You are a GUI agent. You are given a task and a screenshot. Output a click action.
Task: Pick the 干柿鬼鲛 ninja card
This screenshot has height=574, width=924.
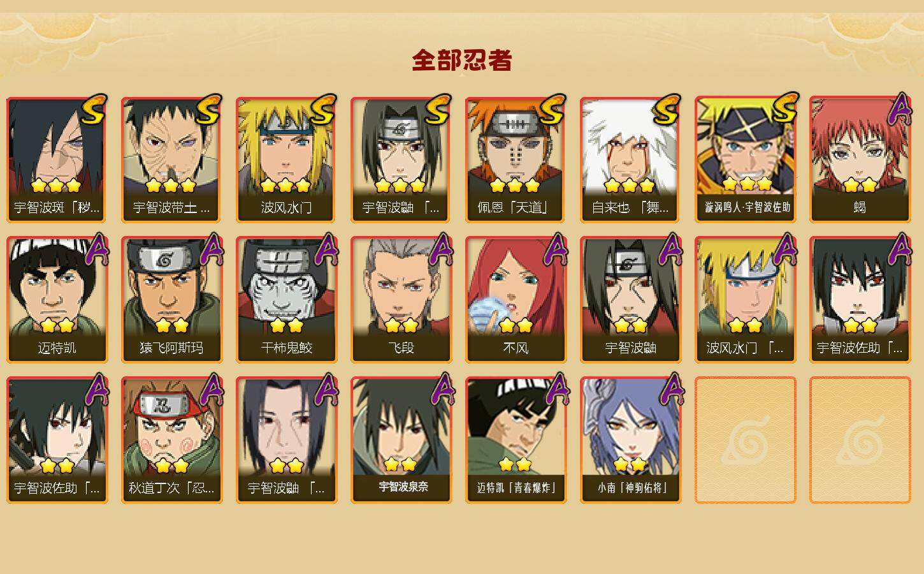click(x=286, y=300)
